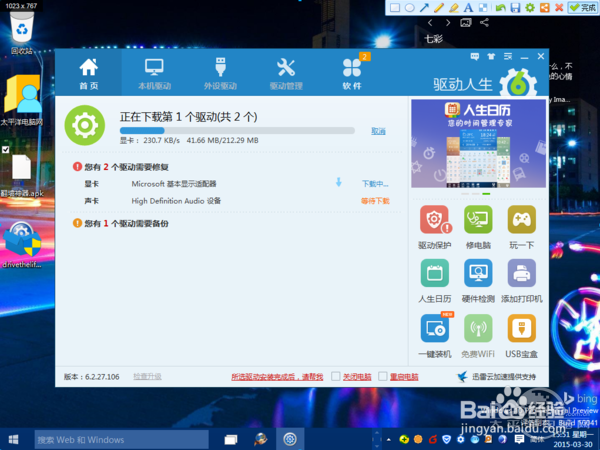Open the action center notification icon
Screen dimensions: 600x450
[519, 439]
